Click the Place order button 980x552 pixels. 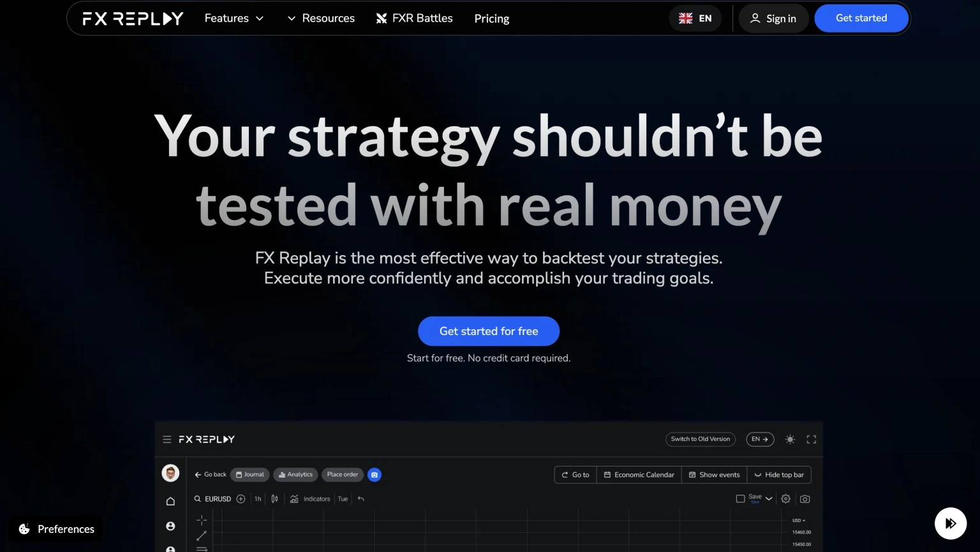pos(343,475)
